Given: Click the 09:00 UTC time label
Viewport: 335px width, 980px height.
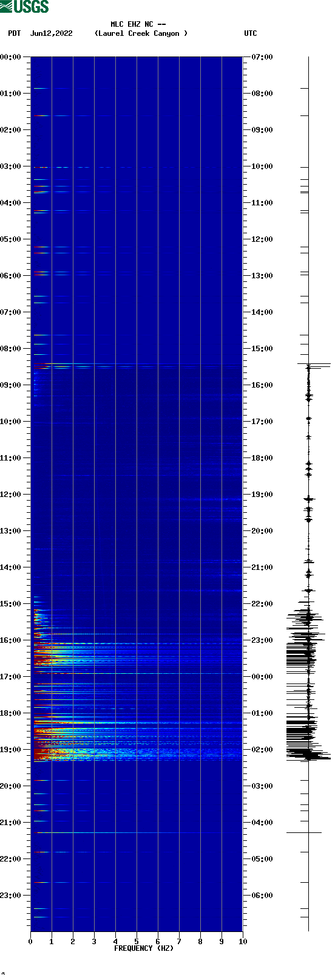Looking at the screenshot, I should pos(262,130).
